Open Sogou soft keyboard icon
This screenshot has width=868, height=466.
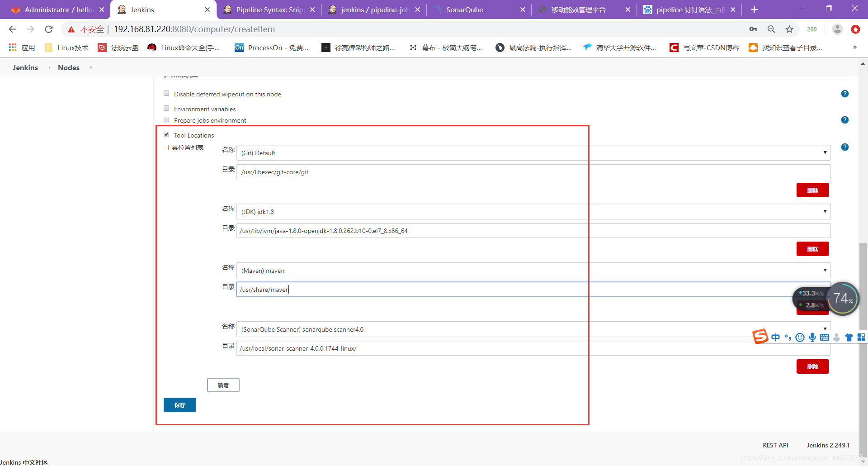coord(825,338)
